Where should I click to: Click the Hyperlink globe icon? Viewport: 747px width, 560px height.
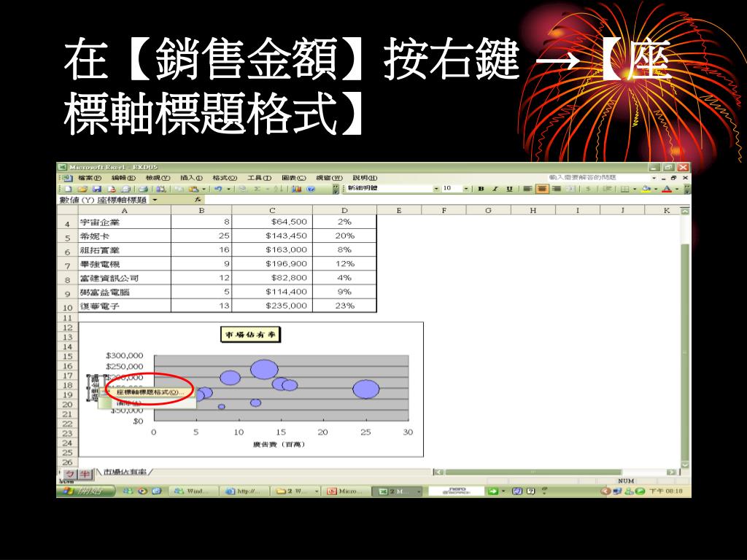[243, 189]
